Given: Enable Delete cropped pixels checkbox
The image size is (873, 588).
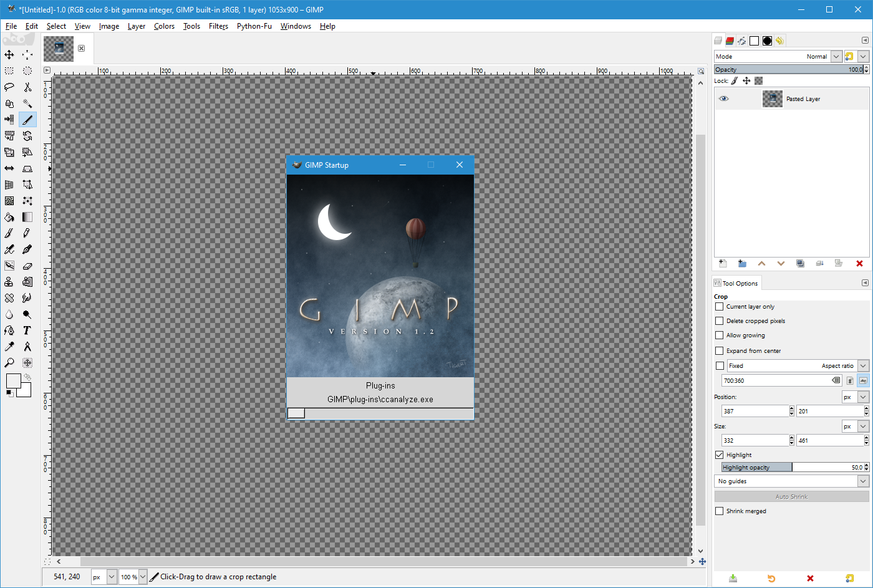Looking at the screenshot, I should coord(719,321).
